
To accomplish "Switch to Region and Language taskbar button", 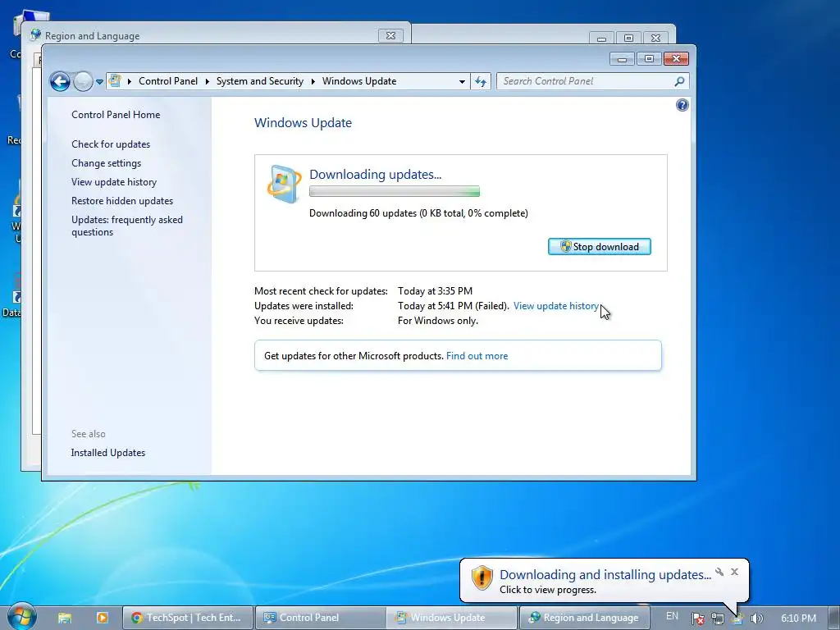I will (584, 618).
